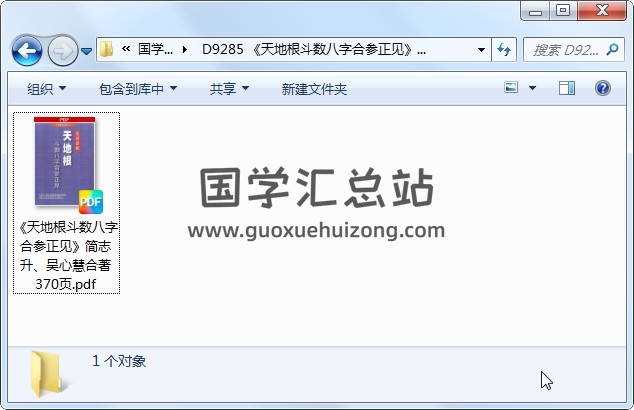Click the 新建文件夹 button
Image resolution: width=634 pixels, height=410 pixels.
pyautogui.click(x=314, y=89)
